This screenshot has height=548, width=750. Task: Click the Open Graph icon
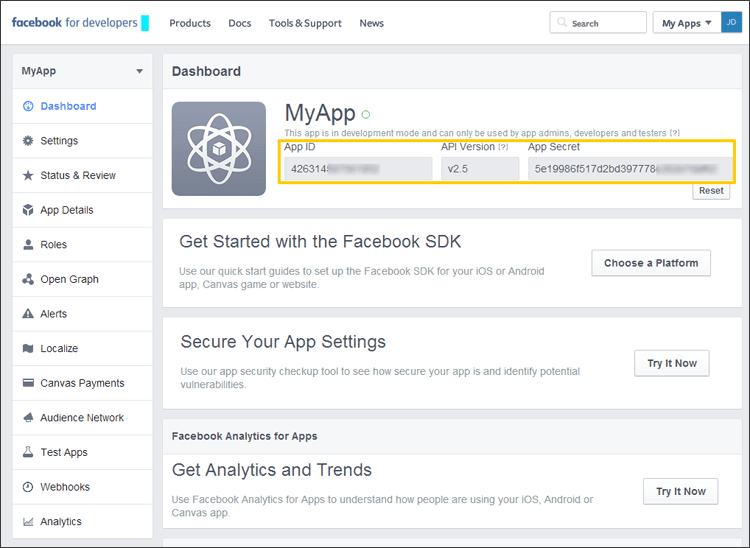[x=28, y=280]
